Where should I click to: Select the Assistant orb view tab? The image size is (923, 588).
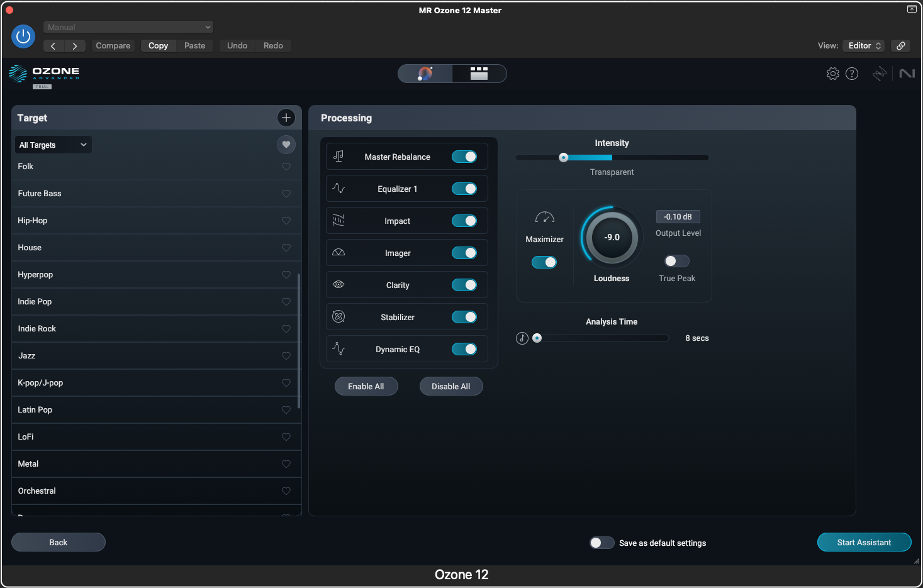pos(425,73)
